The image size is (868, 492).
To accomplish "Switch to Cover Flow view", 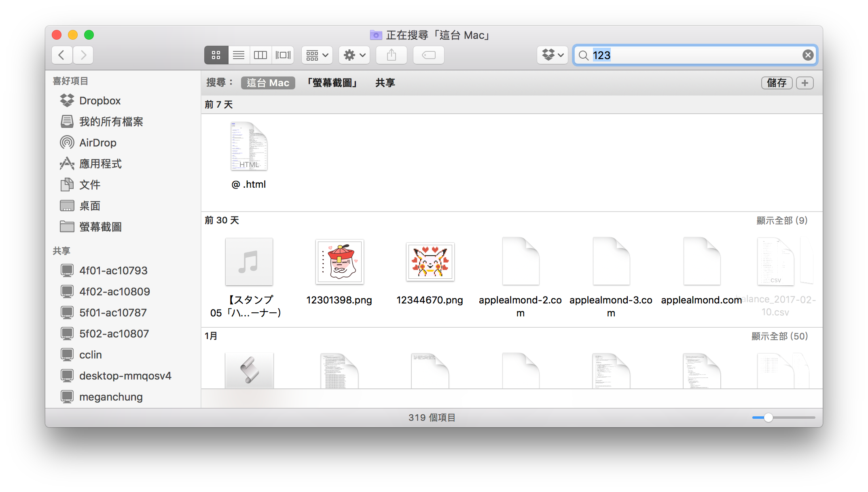I will (x=283, y=55).
